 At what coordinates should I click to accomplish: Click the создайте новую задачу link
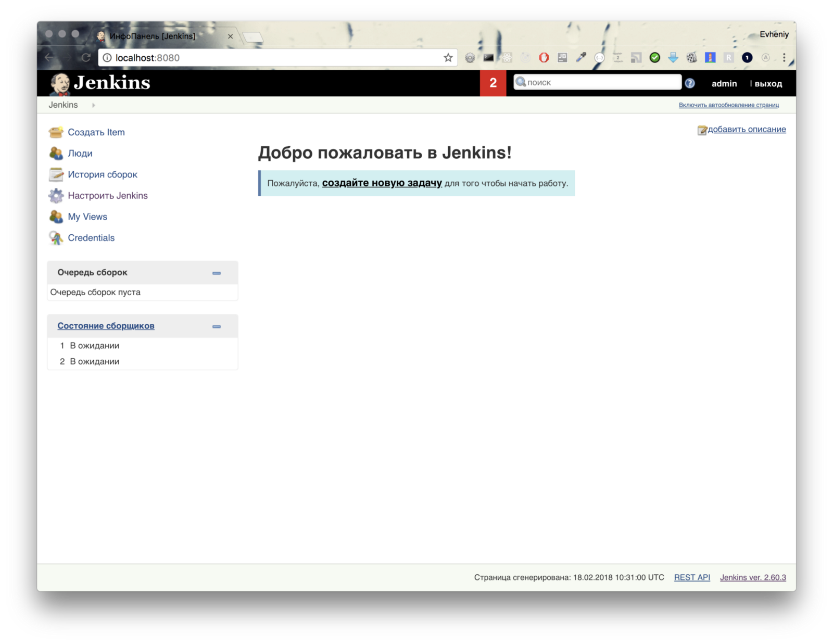(382, 183)
